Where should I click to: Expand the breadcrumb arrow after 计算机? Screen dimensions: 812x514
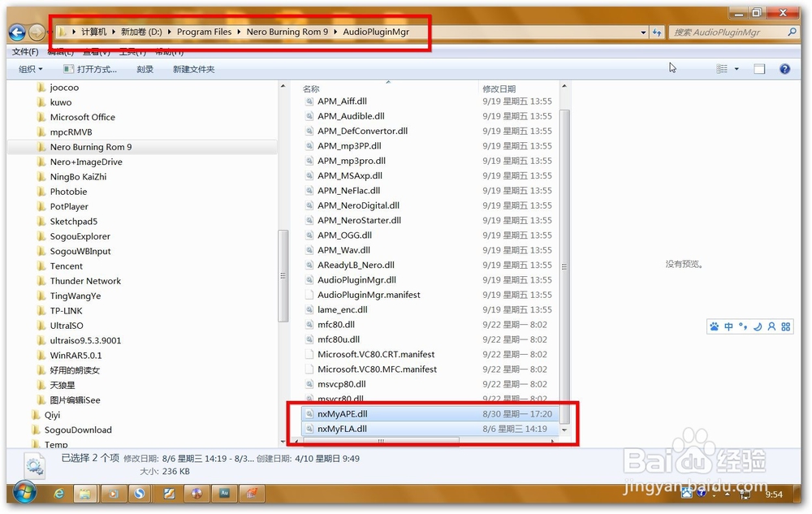[x=114, y=32]
